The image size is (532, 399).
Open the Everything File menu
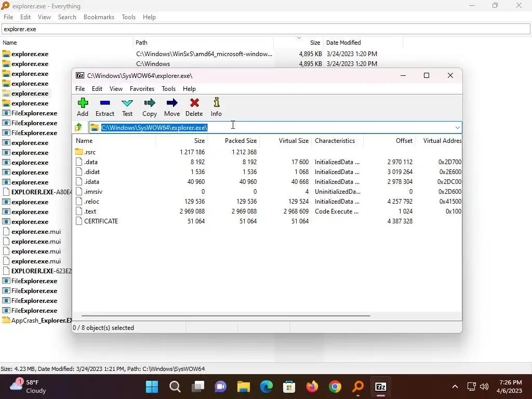(x=8, y=17)
